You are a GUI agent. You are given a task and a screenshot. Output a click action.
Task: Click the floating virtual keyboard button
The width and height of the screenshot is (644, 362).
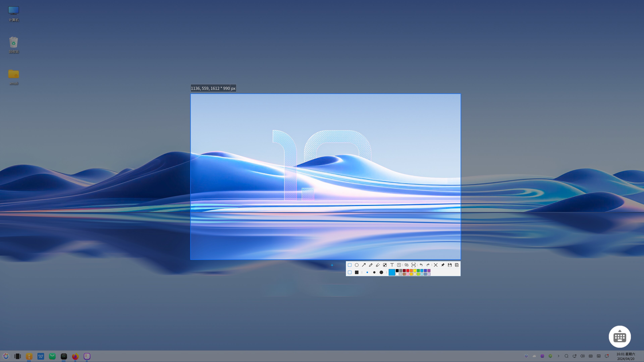pos(620,337)
